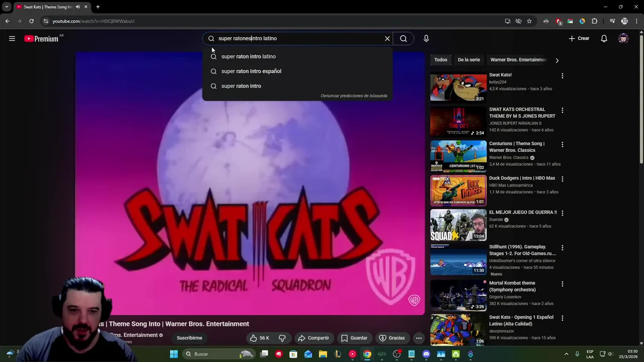
Task: Start voice search with microphone icon
Action: tap(426, 38)
